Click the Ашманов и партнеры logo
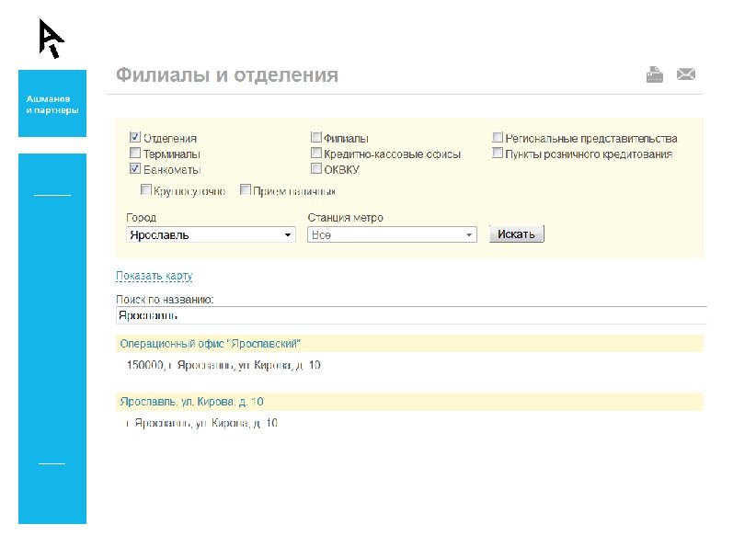Screen dimensions: 756x547 click(52, 104)
